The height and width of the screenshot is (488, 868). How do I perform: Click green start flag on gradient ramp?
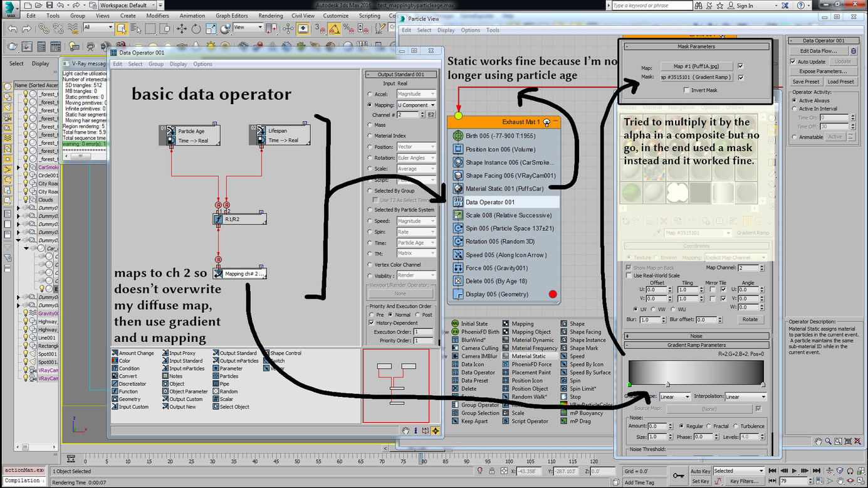pyautogui.click(x=629, y=385)
